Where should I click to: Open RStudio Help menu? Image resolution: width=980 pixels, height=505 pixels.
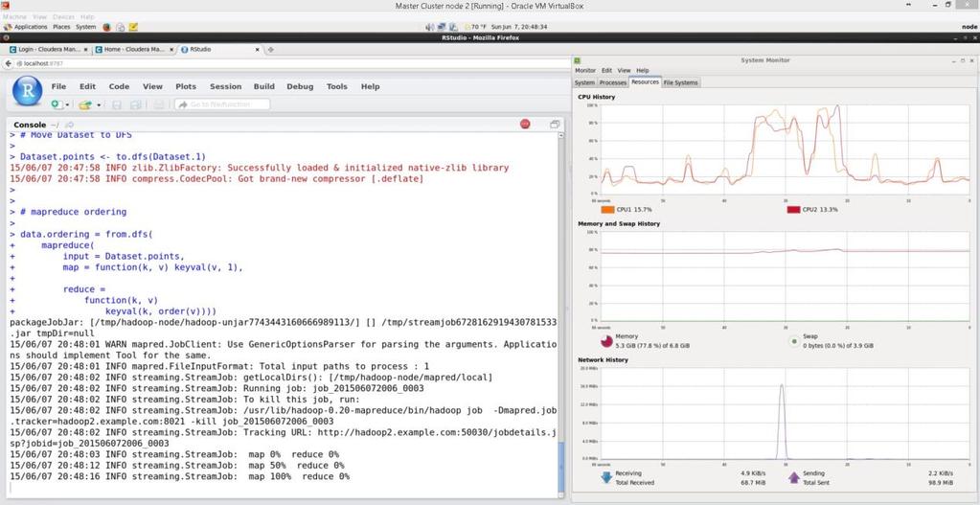pos(370,87)
